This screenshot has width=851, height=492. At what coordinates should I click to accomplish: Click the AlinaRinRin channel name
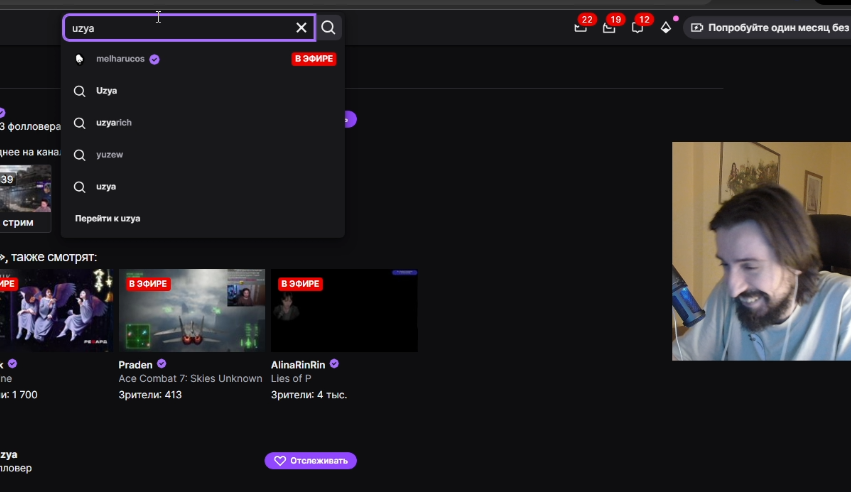298,365
